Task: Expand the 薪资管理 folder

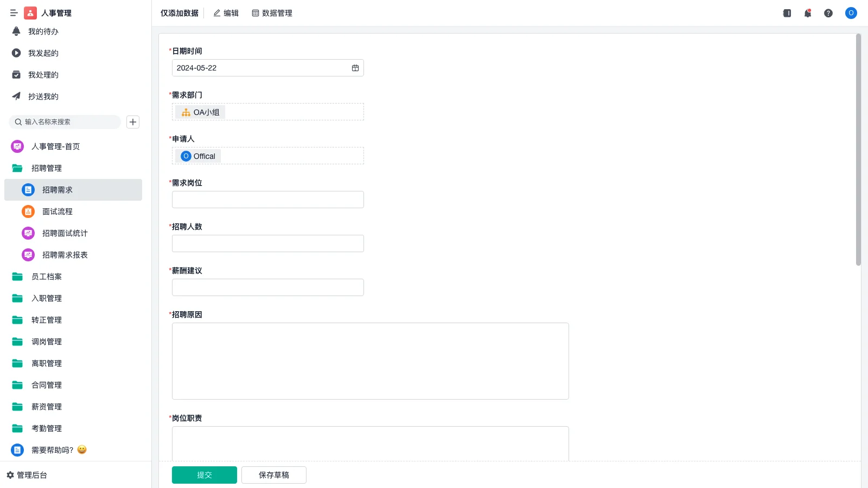Action: click(47, 407)
